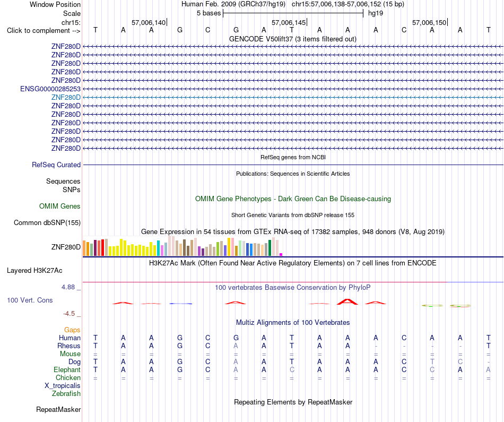Click the hg19 label next to the scale bar
This screenshot has height=422, width=504.
376,13
